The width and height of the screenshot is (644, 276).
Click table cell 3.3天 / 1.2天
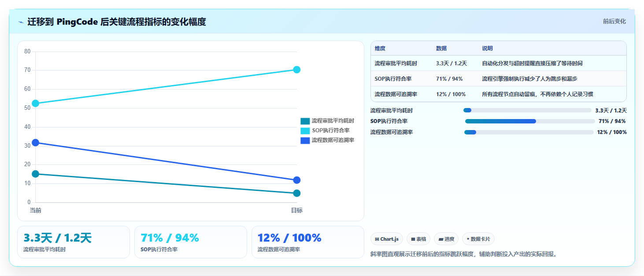pyautogui.click(x=451, y=63)
